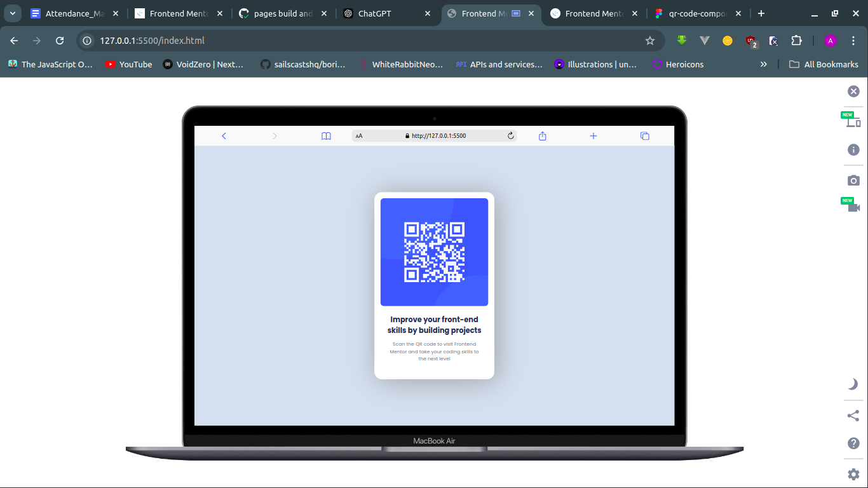The height and width of the screenshot is (488, 868).
Task: Click the mockup new tab plus icon
Action: click(593, 136)
